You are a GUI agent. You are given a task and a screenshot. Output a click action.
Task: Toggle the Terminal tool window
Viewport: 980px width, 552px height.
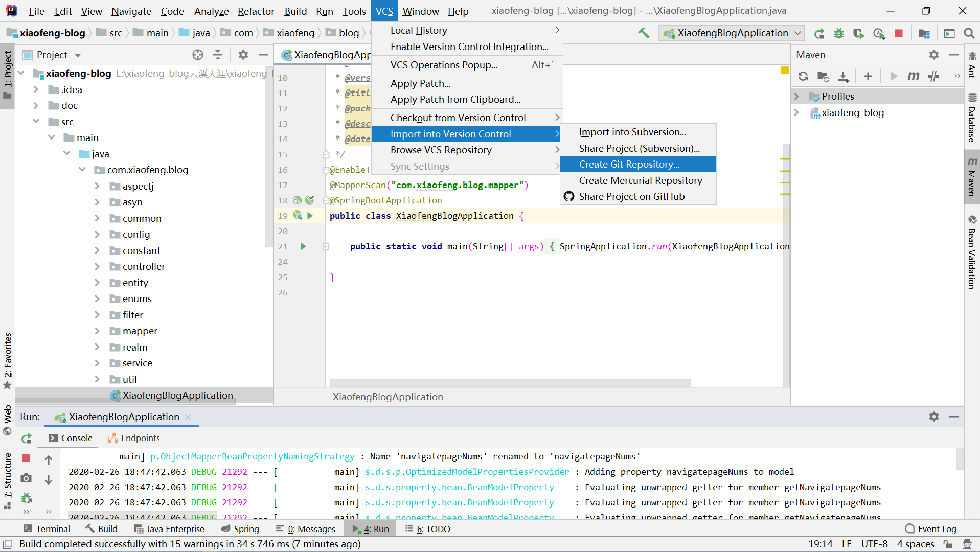point(47,529)
